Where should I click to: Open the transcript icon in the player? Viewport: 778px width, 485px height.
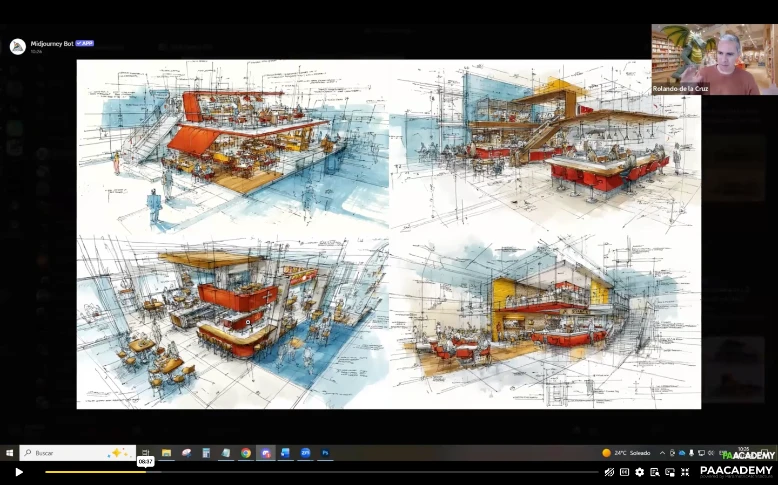[655, 472]
